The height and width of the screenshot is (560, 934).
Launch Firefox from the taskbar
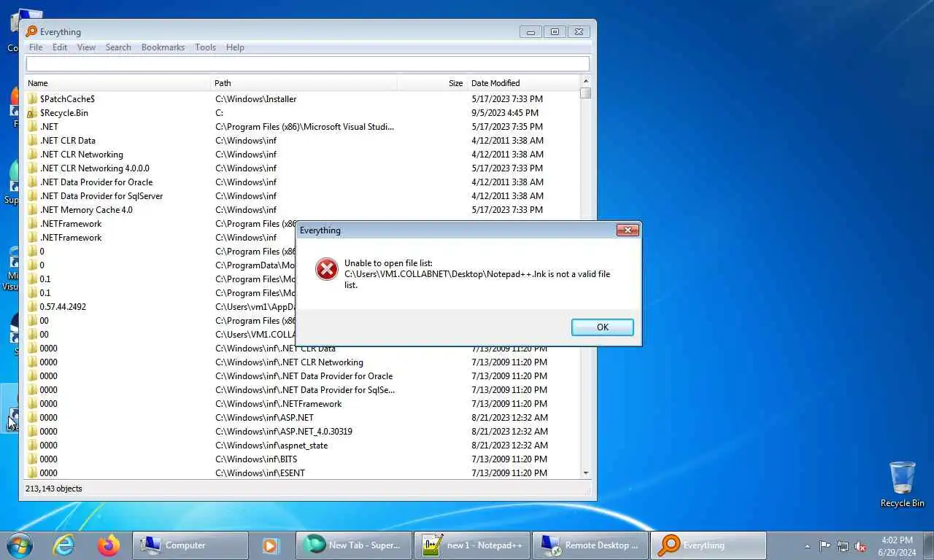(109, 545)
